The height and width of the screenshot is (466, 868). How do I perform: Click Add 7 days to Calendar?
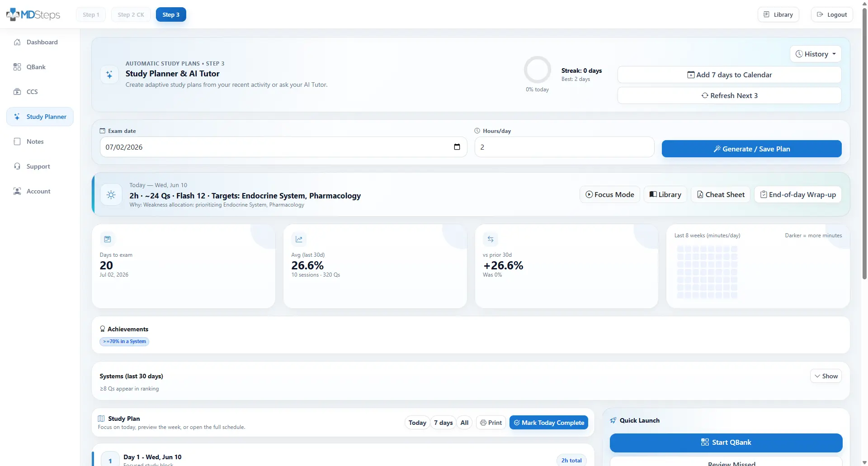tap(729, 75)
